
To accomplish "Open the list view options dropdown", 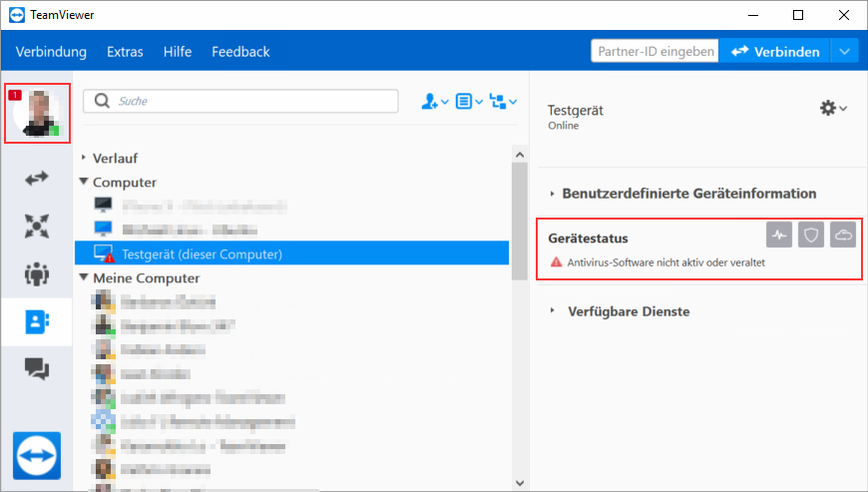I will (x=469, y=101).
